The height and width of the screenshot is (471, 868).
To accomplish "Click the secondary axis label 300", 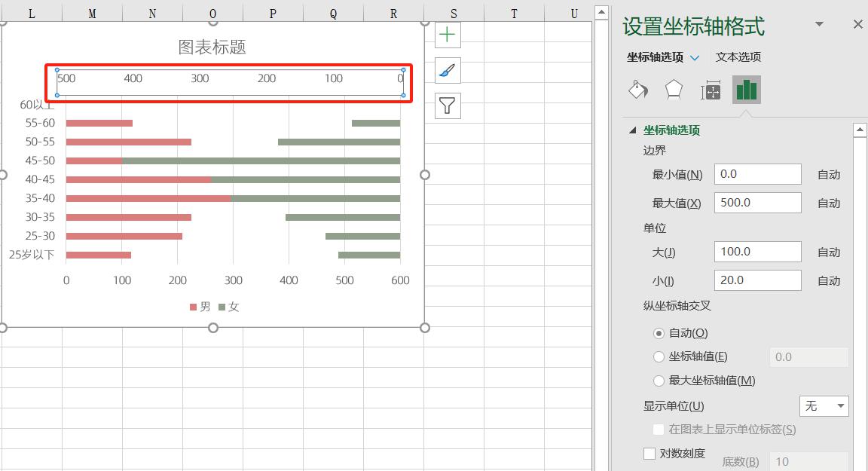I will tap(200, 78).
